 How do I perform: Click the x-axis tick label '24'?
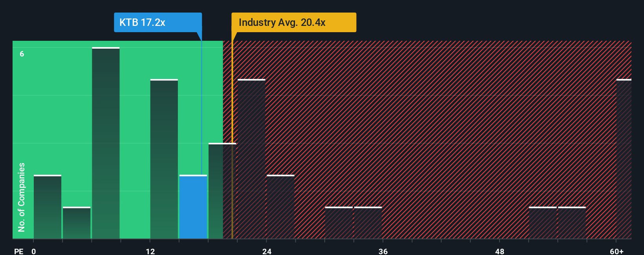click(267, 251)
